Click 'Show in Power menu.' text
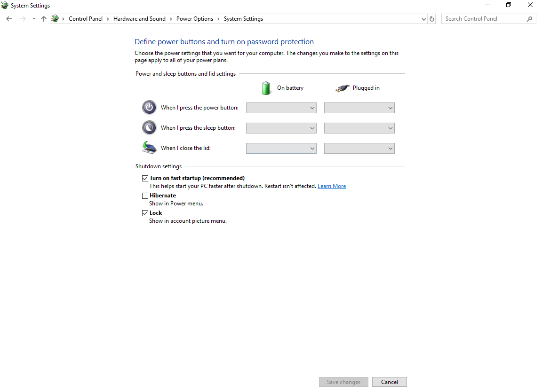Viewport: 542px width, 392px height. [176, 204]
